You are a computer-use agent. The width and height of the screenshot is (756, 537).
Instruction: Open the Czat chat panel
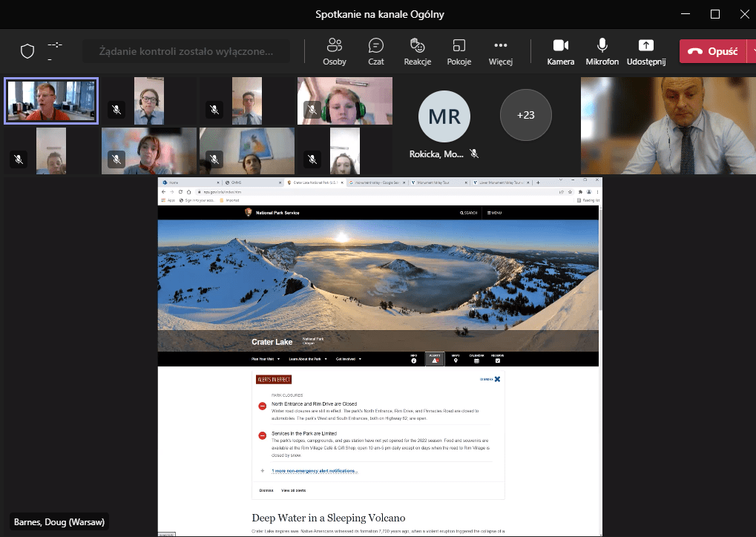376,50
